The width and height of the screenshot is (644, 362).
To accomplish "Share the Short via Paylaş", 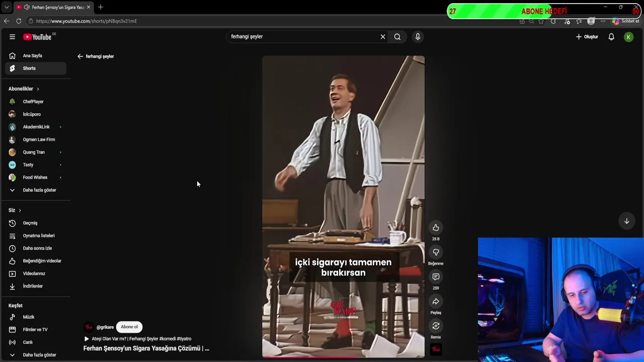I will point(436,302).
